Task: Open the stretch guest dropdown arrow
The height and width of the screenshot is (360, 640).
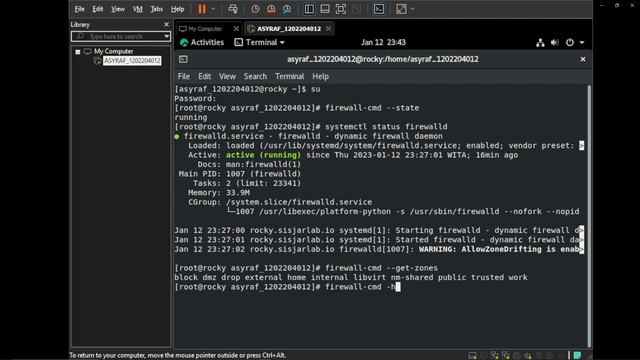Action: pos(412,9)
